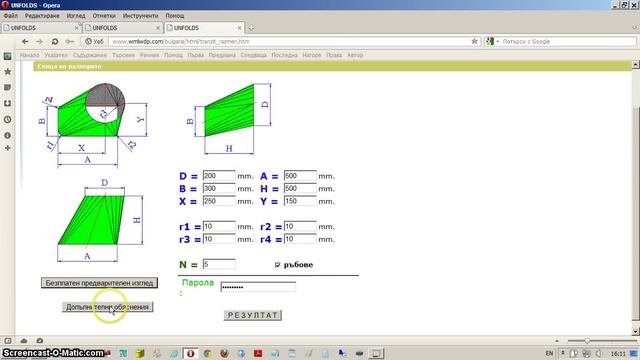This screenshot has width=640, height=360.
Task: Focus the N value input field
Action: [x=219, y=264]
